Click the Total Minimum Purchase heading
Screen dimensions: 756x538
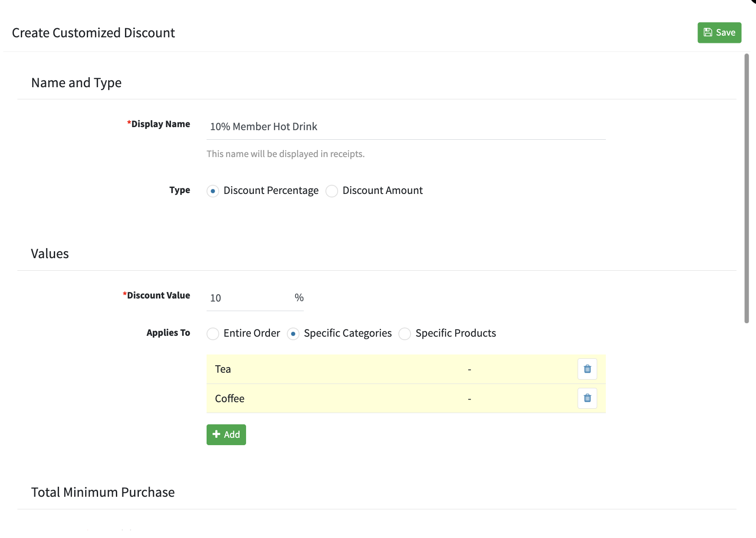103,492
